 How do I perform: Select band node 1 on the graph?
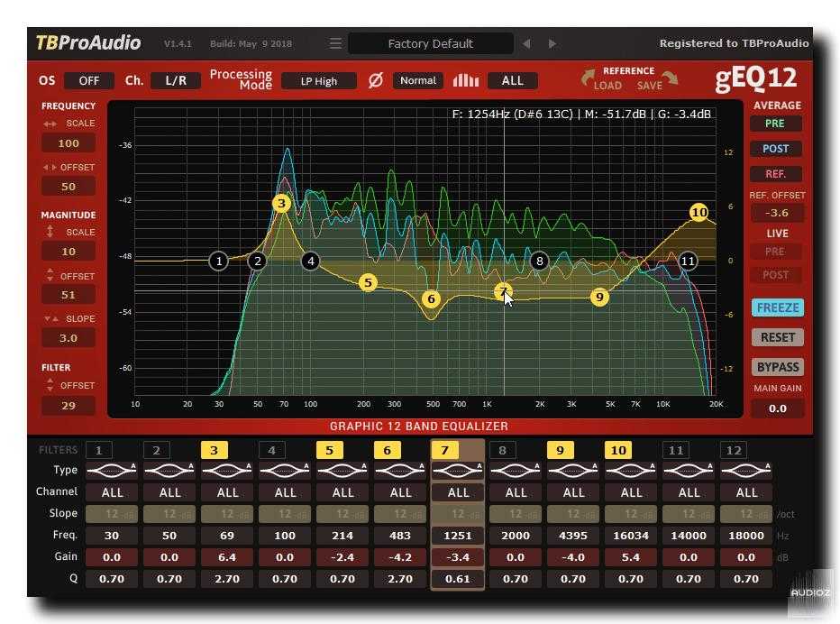pos(219,262)
